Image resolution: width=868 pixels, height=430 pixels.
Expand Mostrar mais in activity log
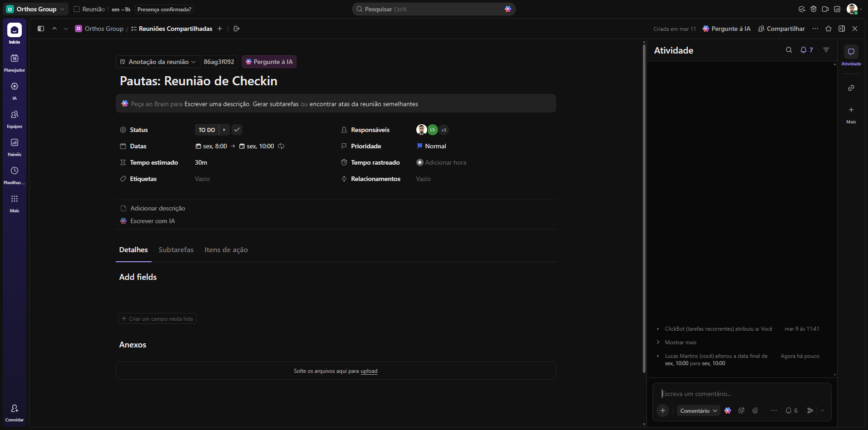pyautogui.click(x=680, y=342)
